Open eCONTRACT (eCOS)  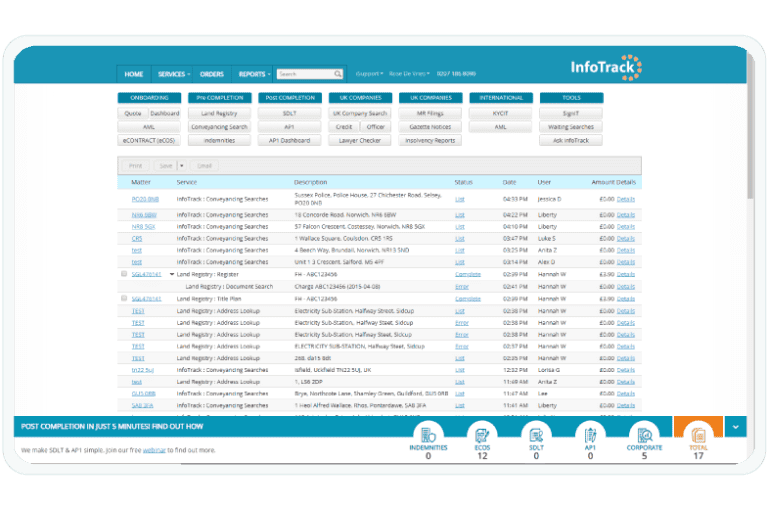click(x=149, y=141)
